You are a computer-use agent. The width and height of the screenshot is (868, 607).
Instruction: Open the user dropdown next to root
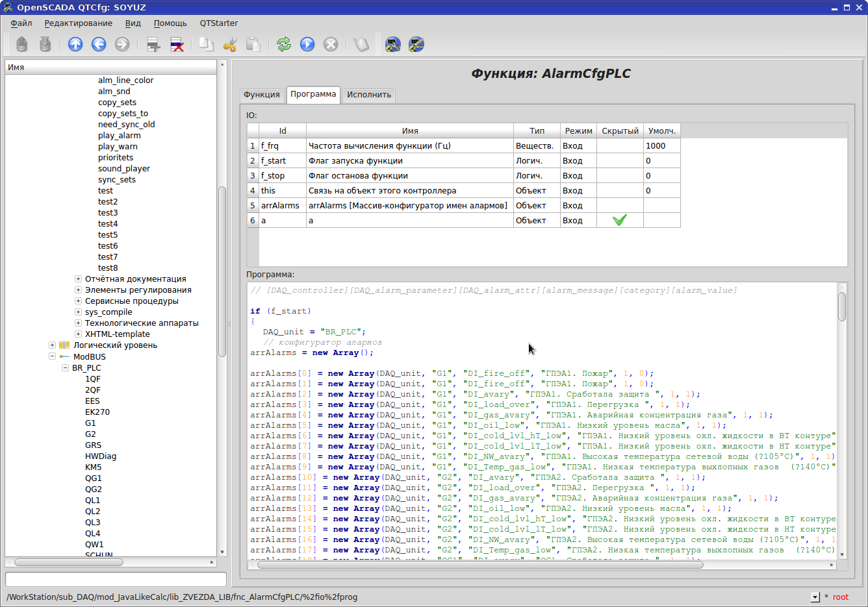pos(815,597)
